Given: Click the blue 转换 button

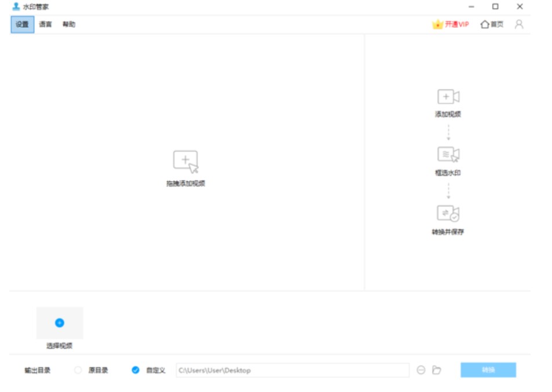Looking at the screenshot, I should tap(488, 370).
